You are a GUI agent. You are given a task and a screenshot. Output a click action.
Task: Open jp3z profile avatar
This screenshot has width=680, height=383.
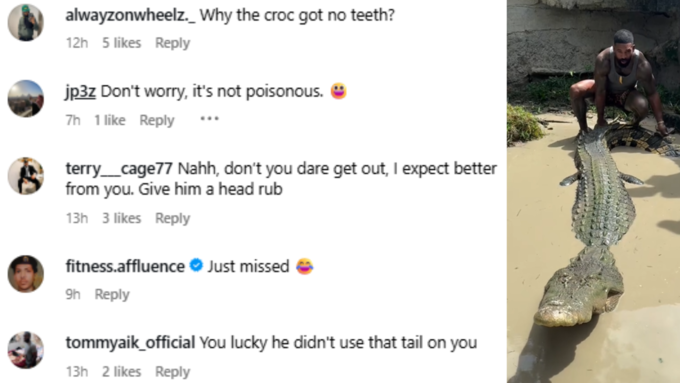[x=26, y=98]
